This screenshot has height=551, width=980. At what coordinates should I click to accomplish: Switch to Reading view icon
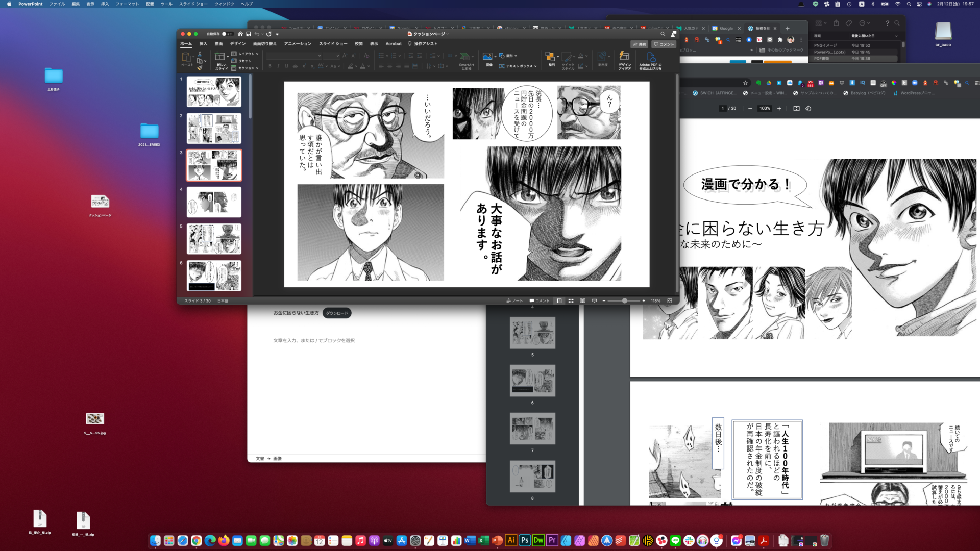[x=582, y=301]
